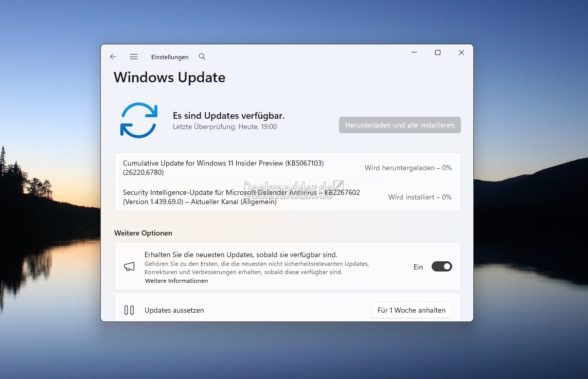588x379 pixels.
Task: Select the Security Intelligence-Update KB2267602 entry
Action: [241, 197]
